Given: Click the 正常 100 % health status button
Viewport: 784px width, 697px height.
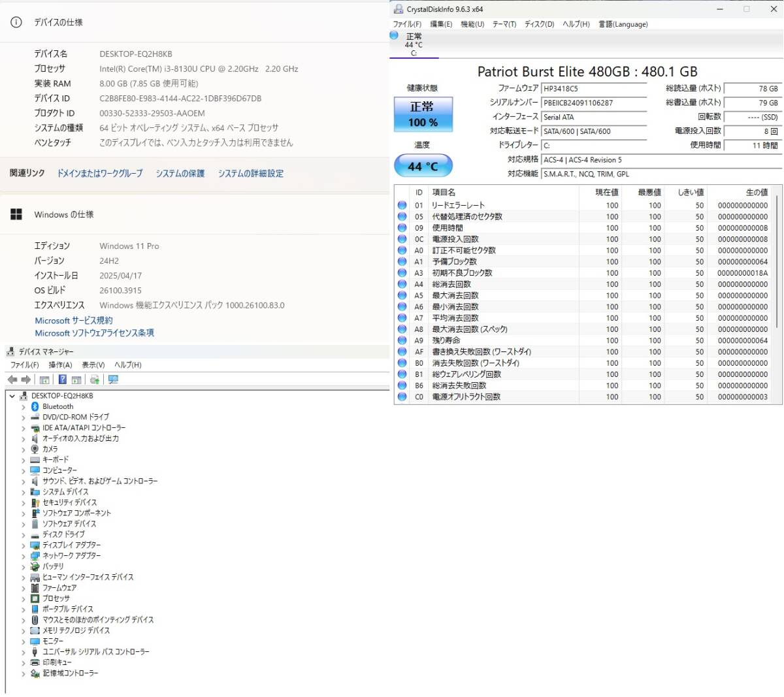Looking at the screenshot, I should click(x=423, y=114).
